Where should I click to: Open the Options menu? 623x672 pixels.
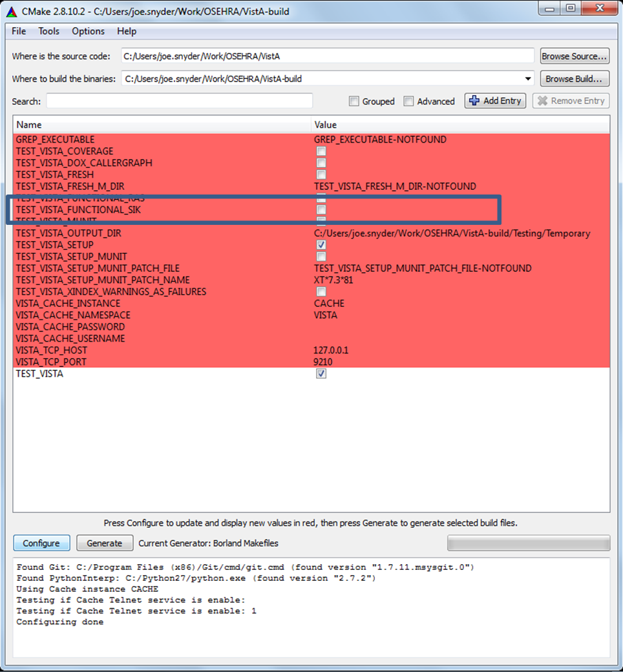coord(88,31)
